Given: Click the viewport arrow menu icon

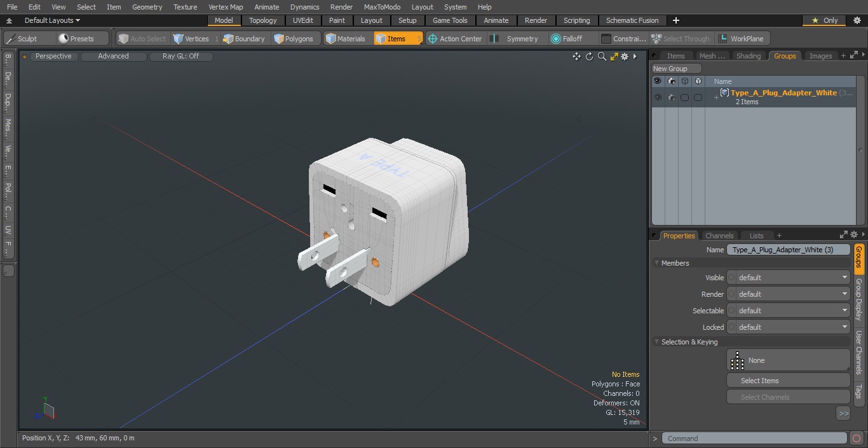Looking at the screenshot, I should coord(635,57).
